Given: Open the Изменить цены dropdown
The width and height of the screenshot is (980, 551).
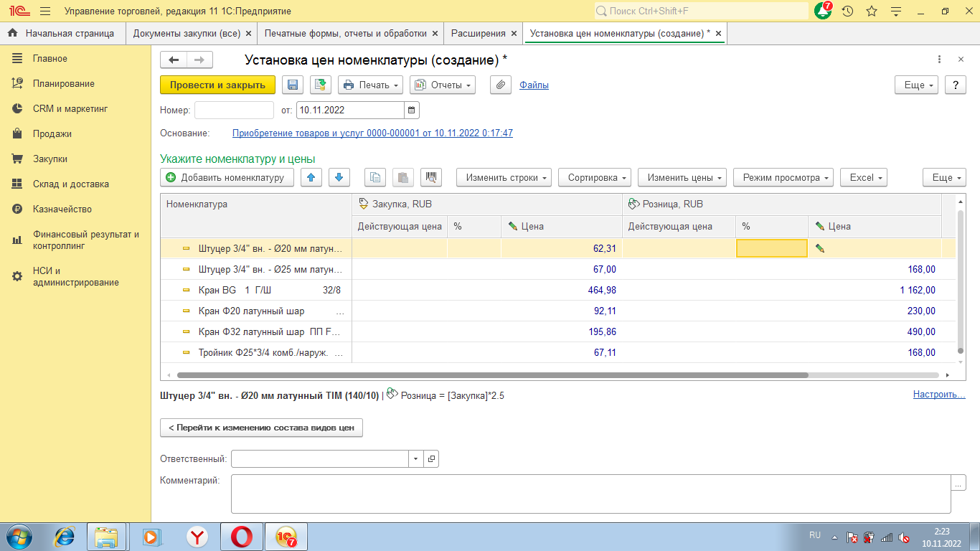Looking at the screenshot, I should click(682, 177).
